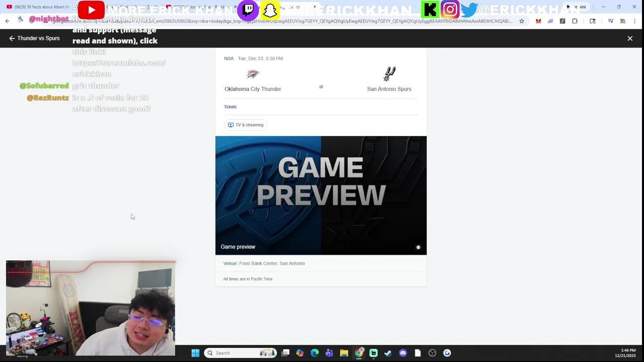Launch Copilot from the taskbar
This screenshot has height=362, width=644.
click(300, 353)
